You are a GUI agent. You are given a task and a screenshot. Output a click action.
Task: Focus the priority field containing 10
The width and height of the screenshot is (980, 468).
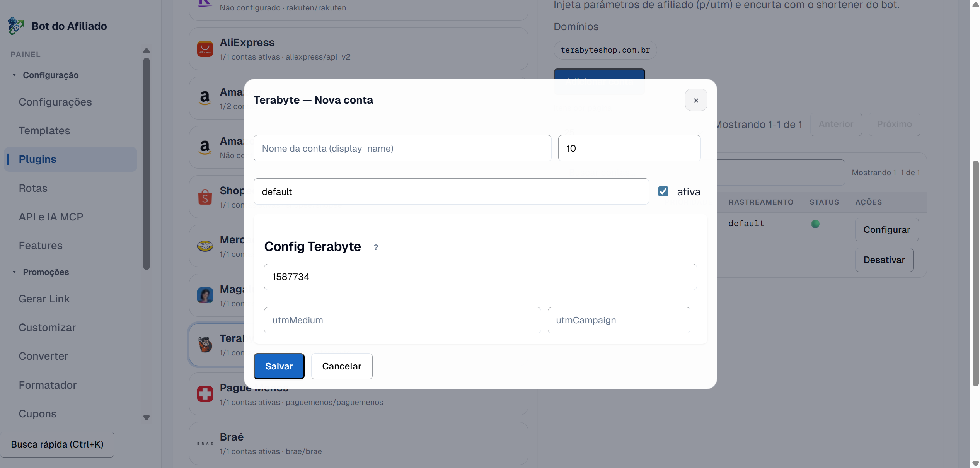(x=629, y=148)
